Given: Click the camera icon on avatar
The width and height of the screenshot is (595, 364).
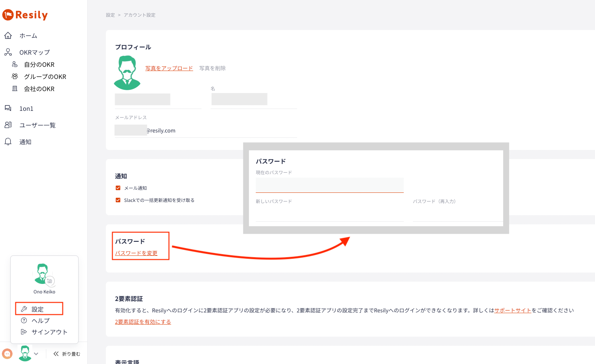Looking at the screenshot, I should (50, 281).
